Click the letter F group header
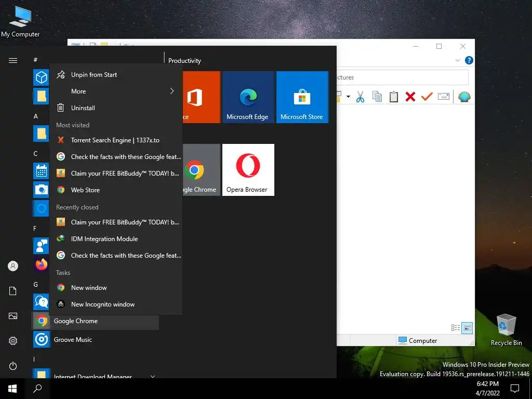532x399 pixels. (x=35, y=229)
